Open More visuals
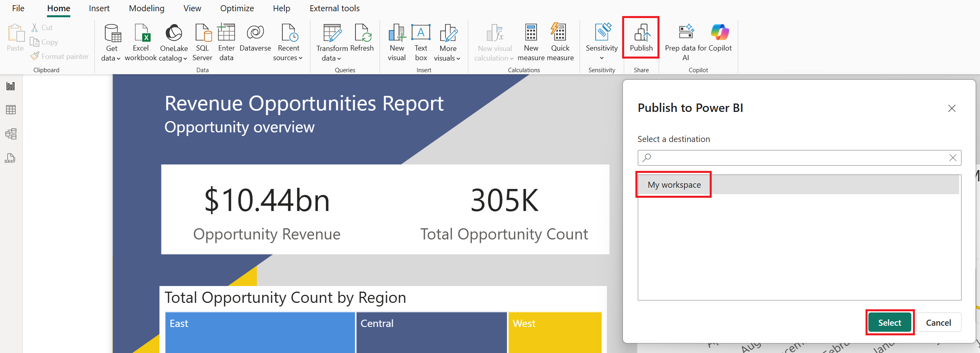The width and height of the screenshot is (980, 353). pyautogui.click(x=447, y=43)
